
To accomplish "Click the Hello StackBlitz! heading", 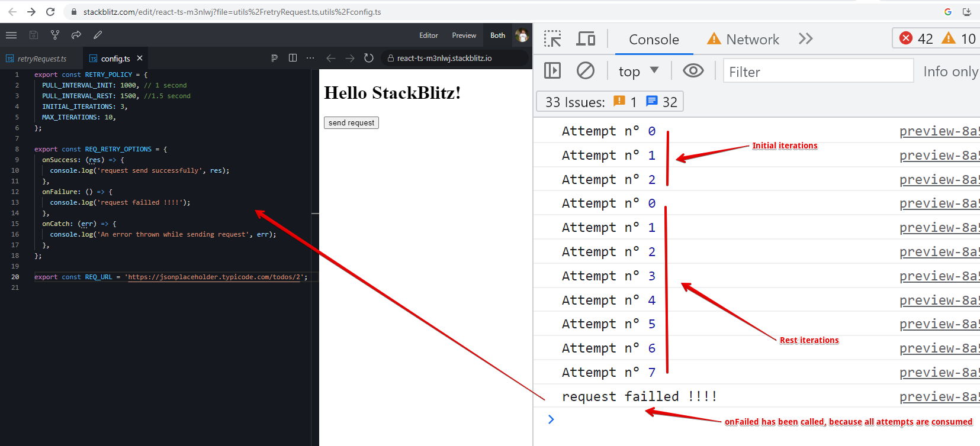I will coord(392,93).
